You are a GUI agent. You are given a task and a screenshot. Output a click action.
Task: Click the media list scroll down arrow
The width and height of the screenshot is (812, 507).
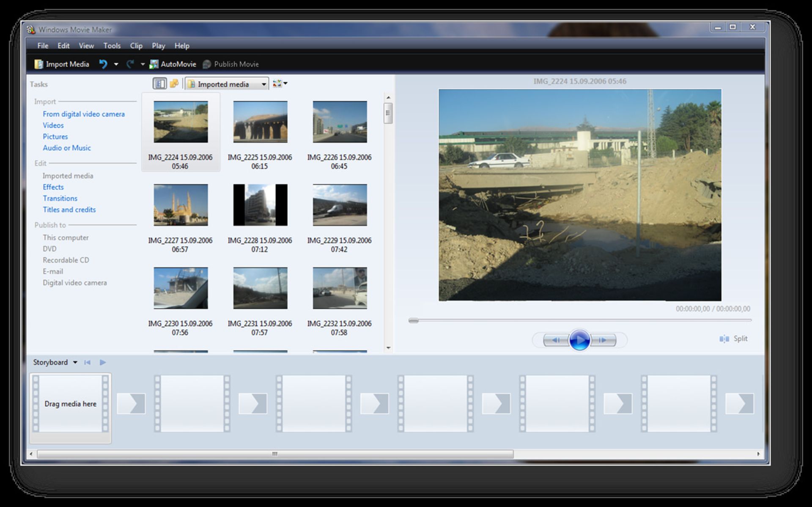click(388, 348)
